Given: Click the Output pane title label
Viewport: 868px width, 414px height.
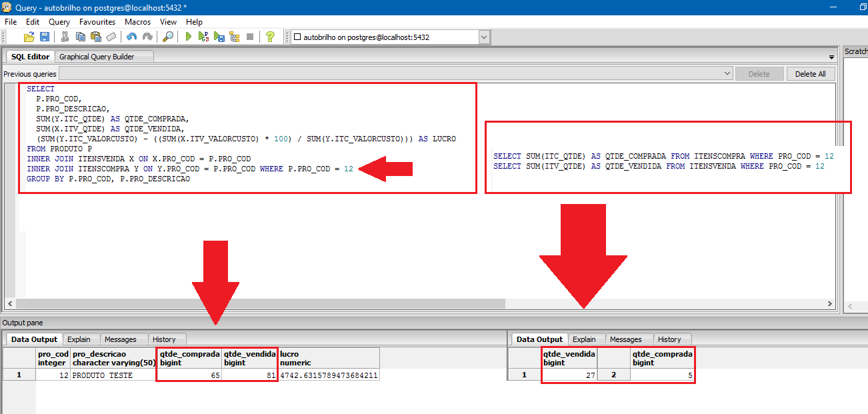Looking at the screenshot, I should click(23, 323).
